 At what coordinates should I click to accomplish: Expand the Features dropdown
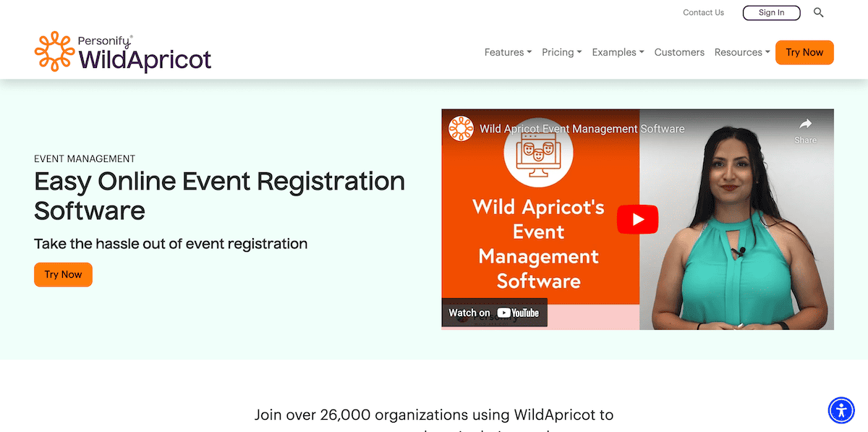pos(507,52)
